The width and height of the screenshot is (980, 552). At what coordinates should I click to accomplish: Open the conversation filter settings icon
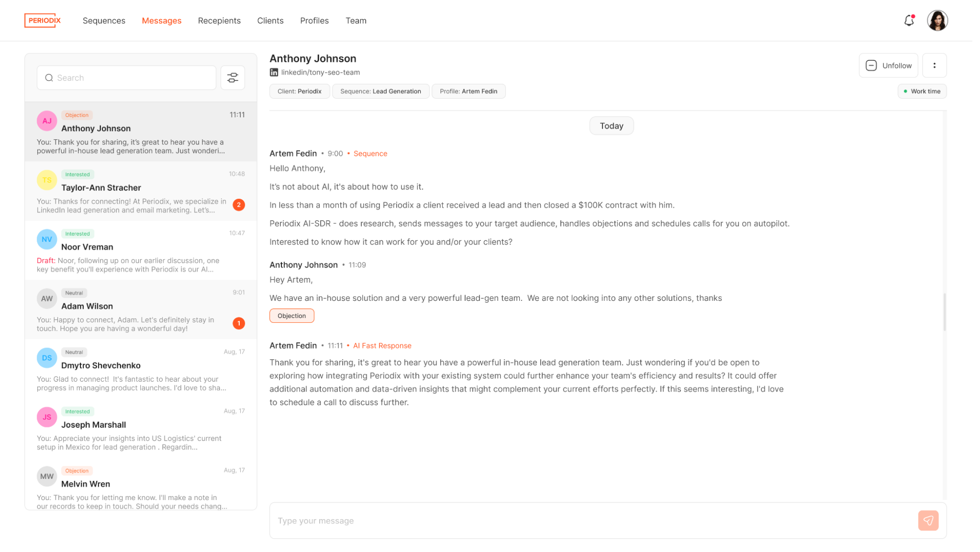(233, 78)
